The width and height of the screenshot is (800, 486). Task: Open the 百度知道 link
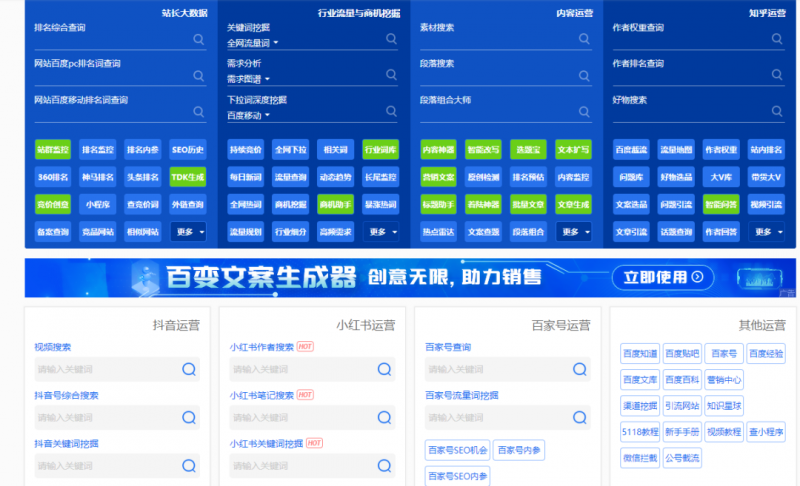(640, 353)
